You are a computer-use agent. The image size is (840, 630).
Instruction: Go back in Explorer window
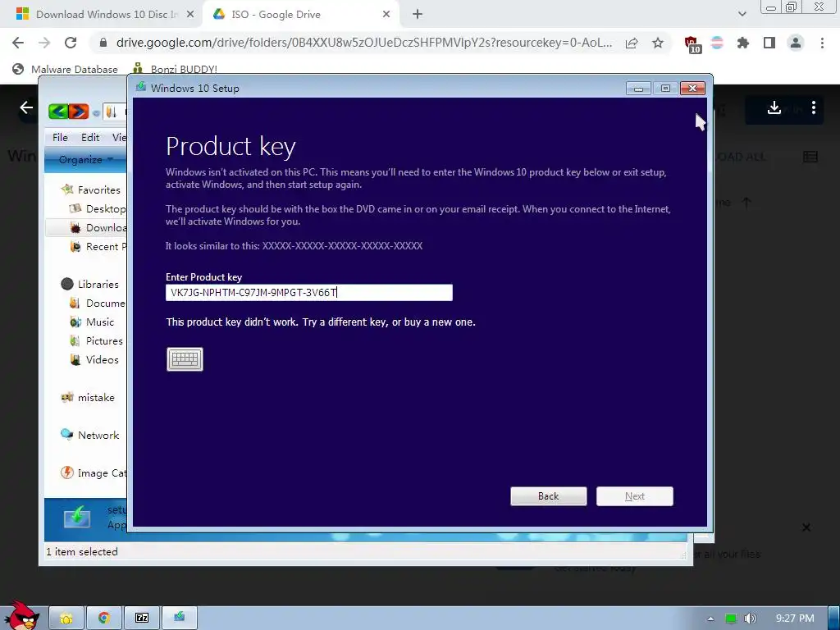58,112
